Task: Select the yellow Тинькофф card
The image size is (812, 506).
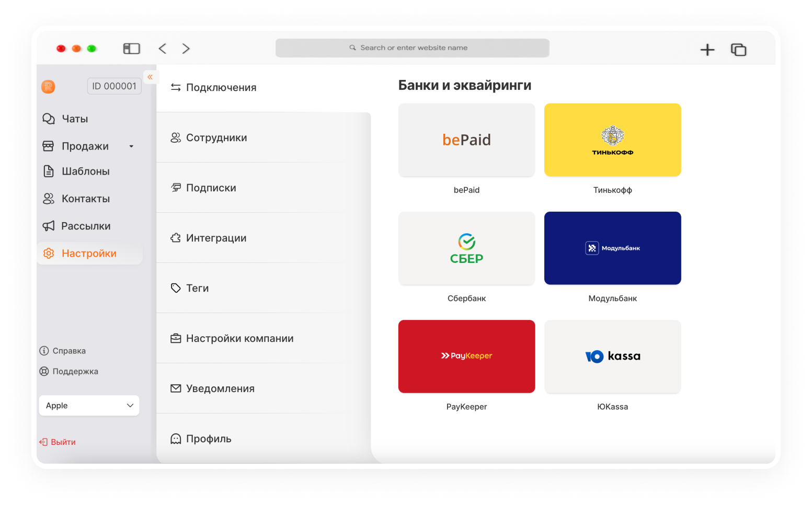Action: [612, 140]
